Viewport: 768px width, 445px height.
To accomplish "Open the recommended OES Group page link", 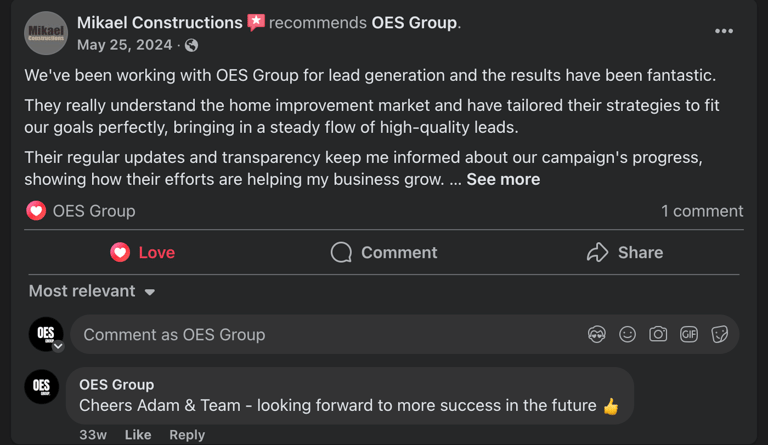I will [414, 22].
